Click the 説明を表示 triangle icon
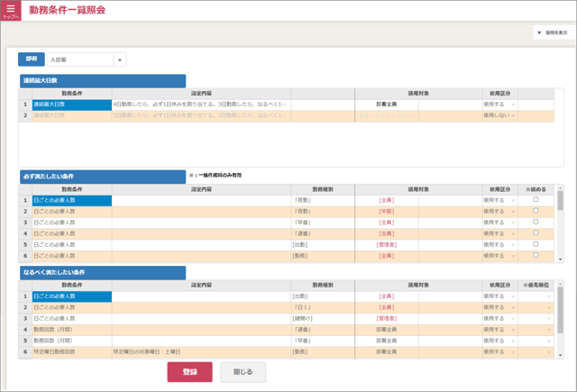This screenshot has height=392, width=577. click(x=539, y=32)
